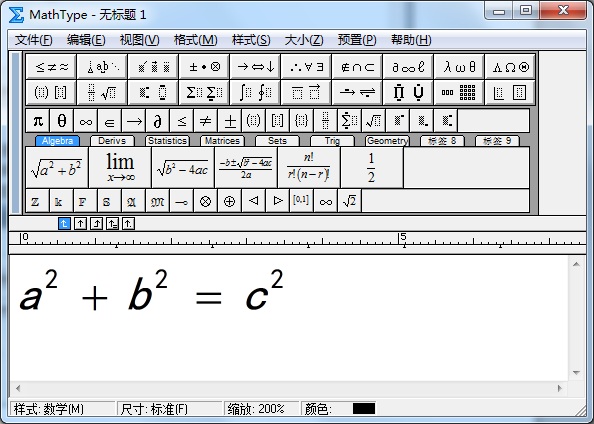Insert the square root template in small bar

[373, 121]
